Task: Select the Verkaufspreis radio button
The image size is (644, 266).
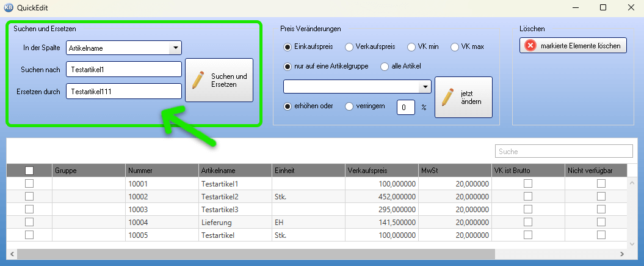Action: click(349, 46)
